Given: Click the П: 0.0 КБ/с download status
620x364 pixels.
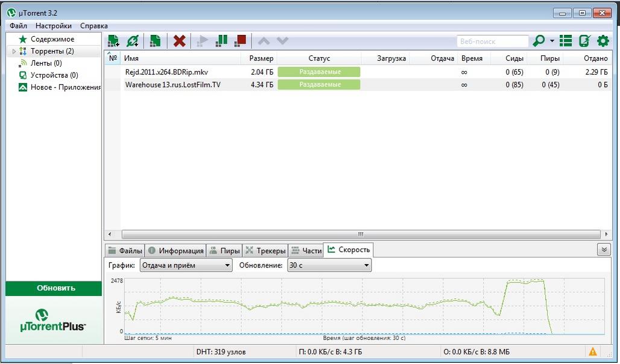Looking at the screenshot, I should click(331, 352).
